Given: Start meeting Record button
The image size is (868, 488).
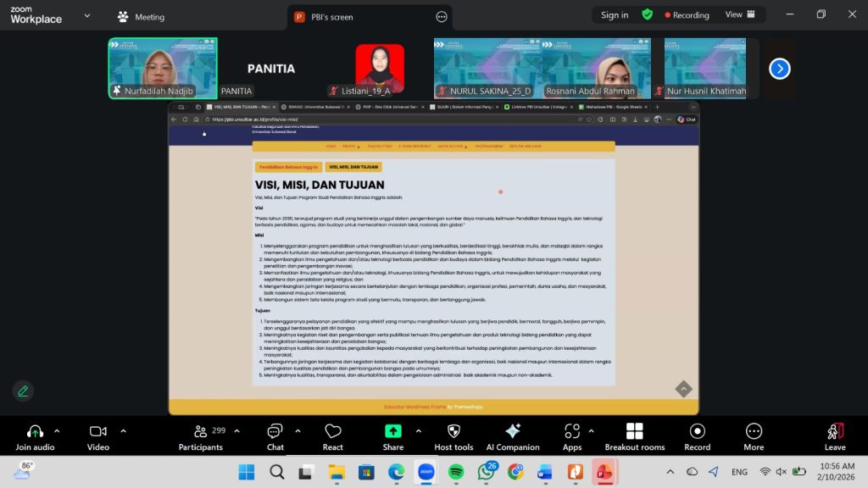Looking at the screenshot, I should click(697, 436).
